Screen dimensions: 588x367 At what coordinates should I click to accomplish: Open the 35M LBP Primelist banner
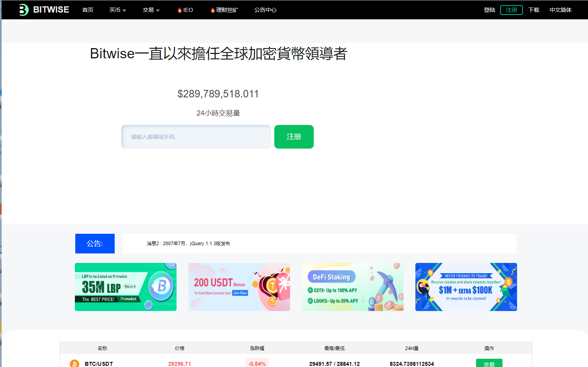click(126, 287)
